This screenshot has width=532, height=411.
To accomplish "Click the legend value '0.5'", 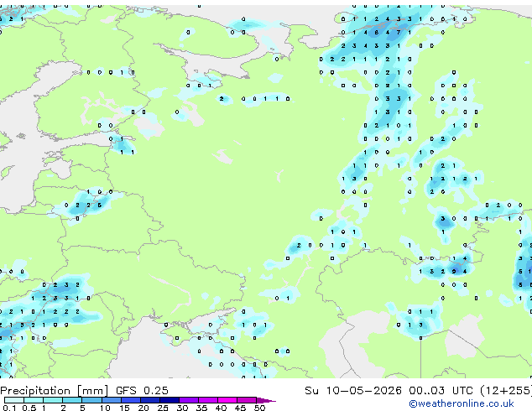I will [x=29, y=408].
